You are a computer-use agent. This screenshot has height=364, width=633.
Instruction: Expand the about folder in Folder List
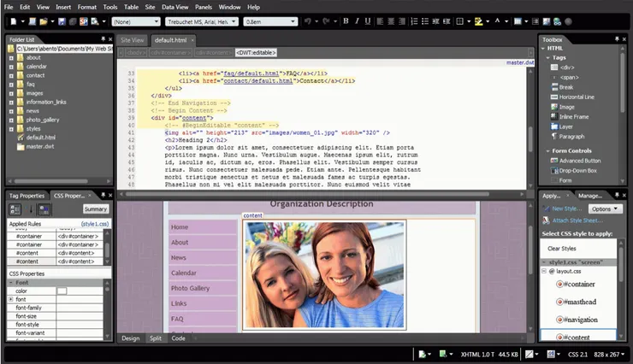(11, 58)
